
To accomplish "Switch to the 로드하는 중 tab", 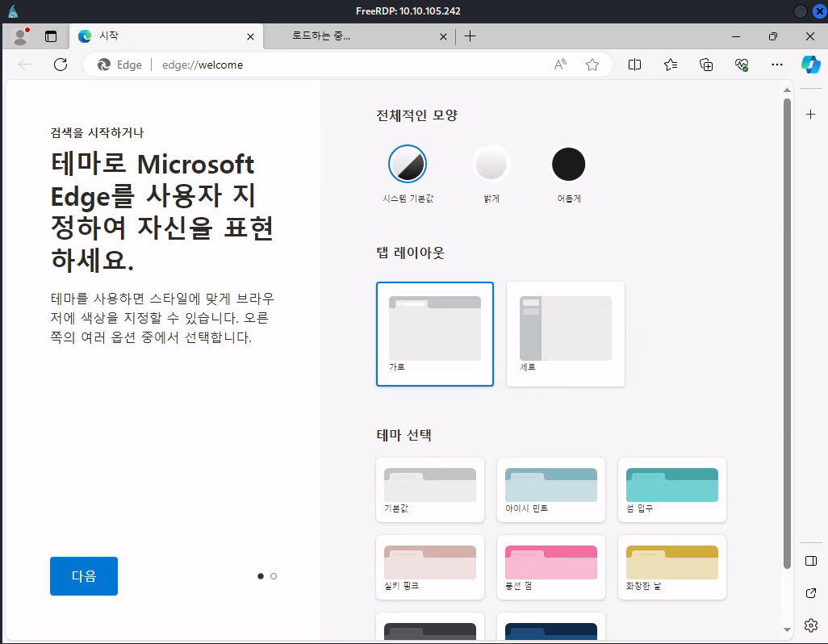I will click(355, 36).
